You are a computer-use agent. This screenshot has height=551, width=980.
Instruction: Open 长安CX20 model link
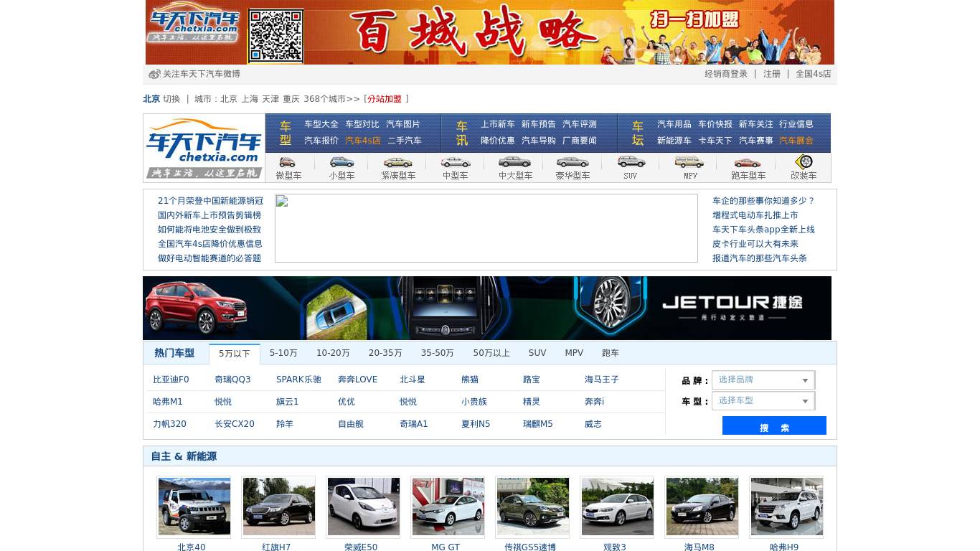pyautogui.click(x=235, y=424)
